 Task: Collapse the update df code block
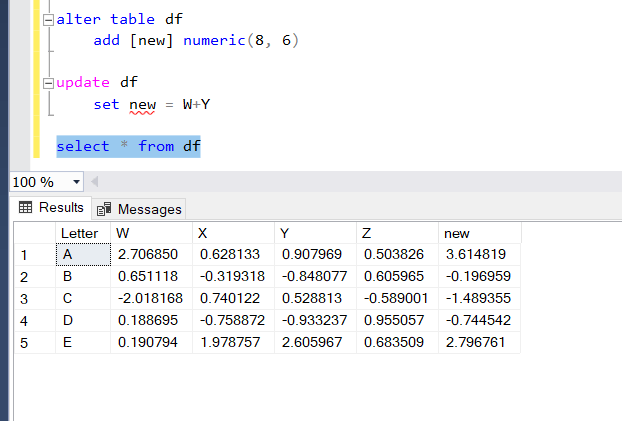point(49,83)
